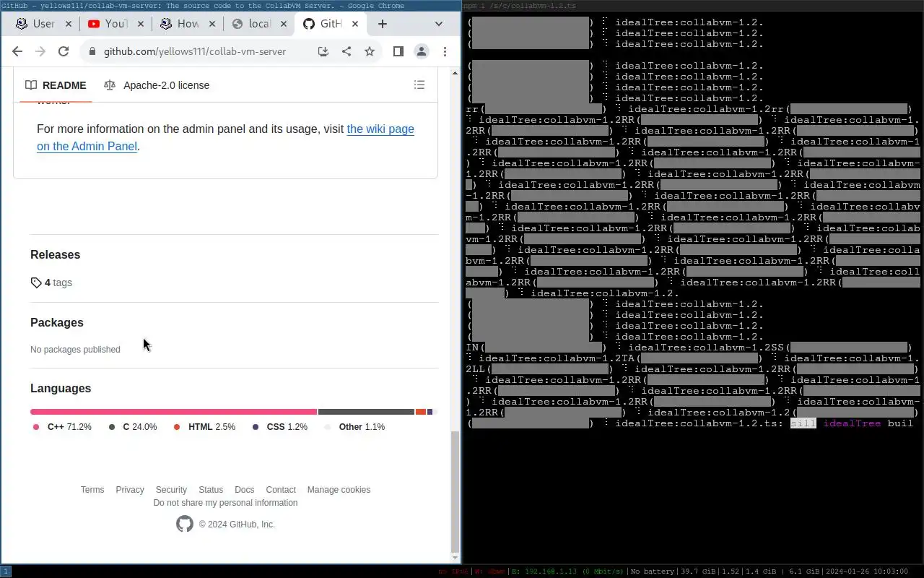The height and width of the screenshot is (578, 924).
Task: Click the Manage cookies footer button
Action: click(x=339, y=489)
